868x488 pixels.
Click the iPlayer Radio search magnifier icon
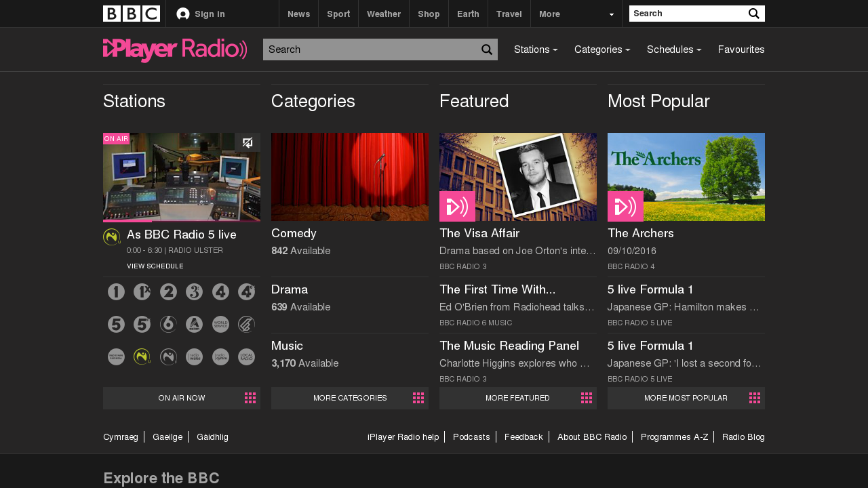(487, 49)
